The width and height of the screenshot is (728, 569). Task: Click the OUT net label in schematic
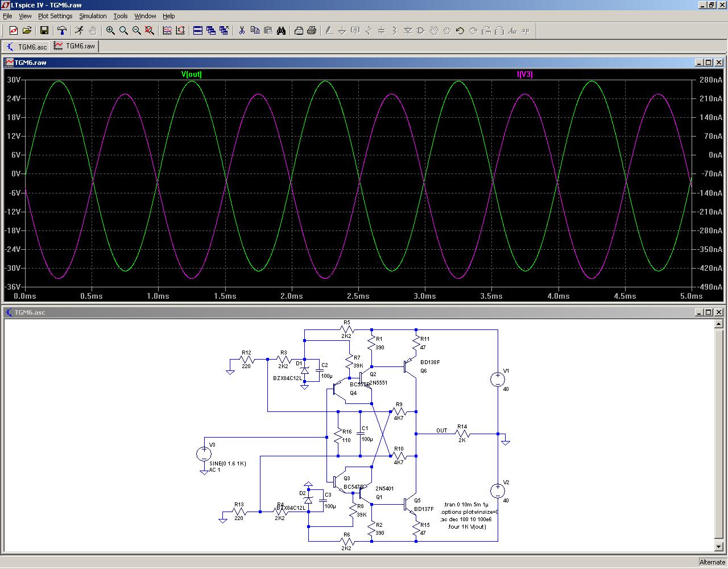point(442,431)
